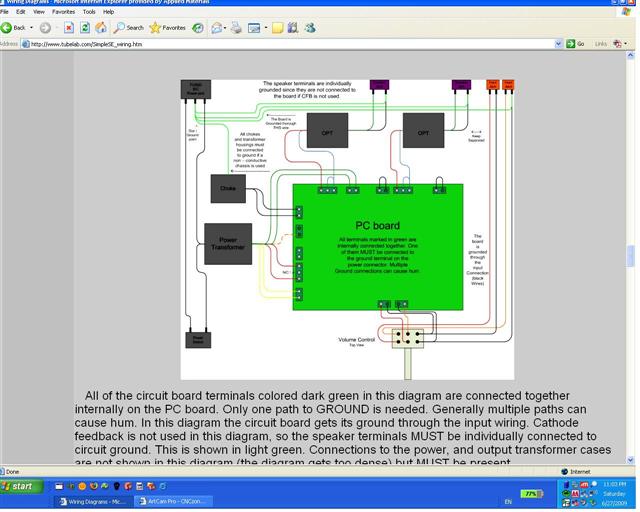640x512 pixels.
Task: Open the View menu
Action: [39, 12]
